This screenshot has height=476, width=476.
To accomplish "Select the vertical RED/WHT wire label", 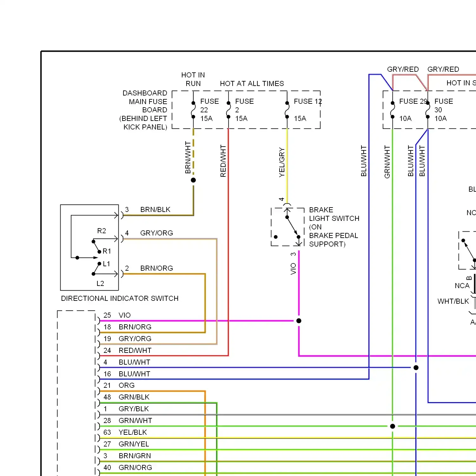I will coord(223,161).
